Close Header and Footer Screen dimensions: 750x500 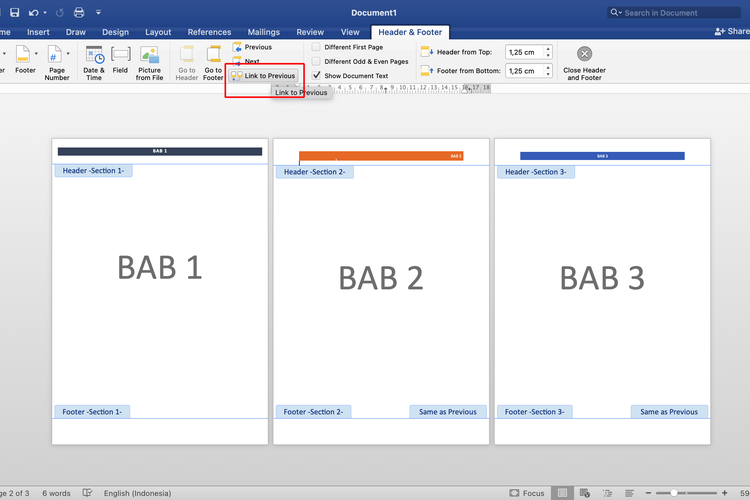584,63
